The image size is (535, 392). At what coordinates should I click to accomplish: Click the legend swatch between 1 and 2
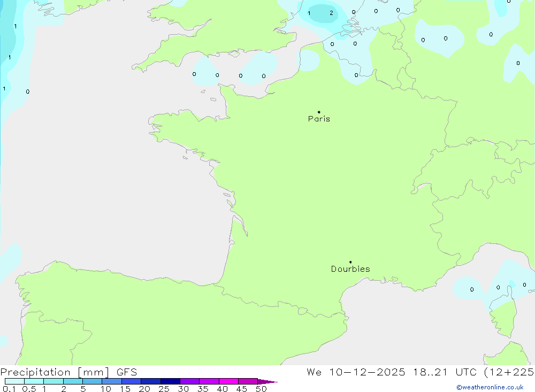(53, 381)
